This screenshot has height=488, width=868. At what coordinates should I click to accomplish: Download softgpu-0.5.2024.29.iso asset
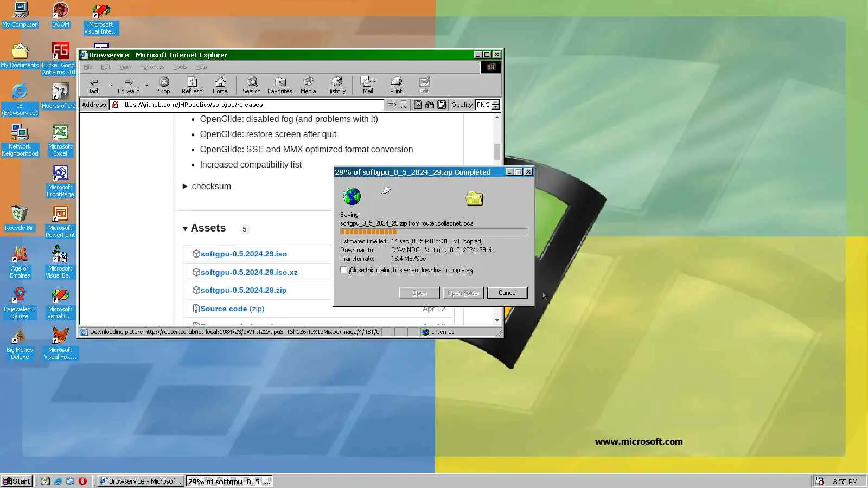244,254
